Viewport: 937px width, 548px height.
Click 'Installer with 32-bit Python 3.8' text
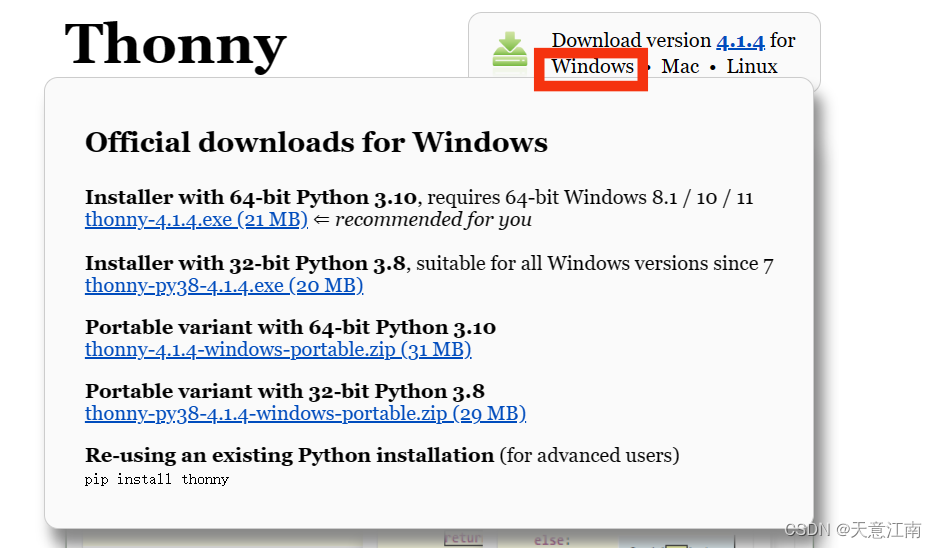[245, 263]
